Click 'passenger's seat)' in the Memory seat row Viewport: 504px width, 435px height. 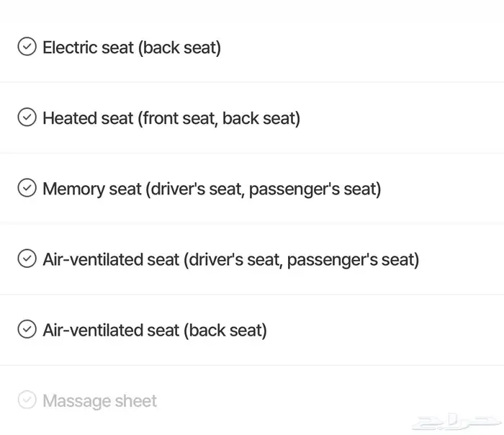pyautogui.click(x=315, y=189)
